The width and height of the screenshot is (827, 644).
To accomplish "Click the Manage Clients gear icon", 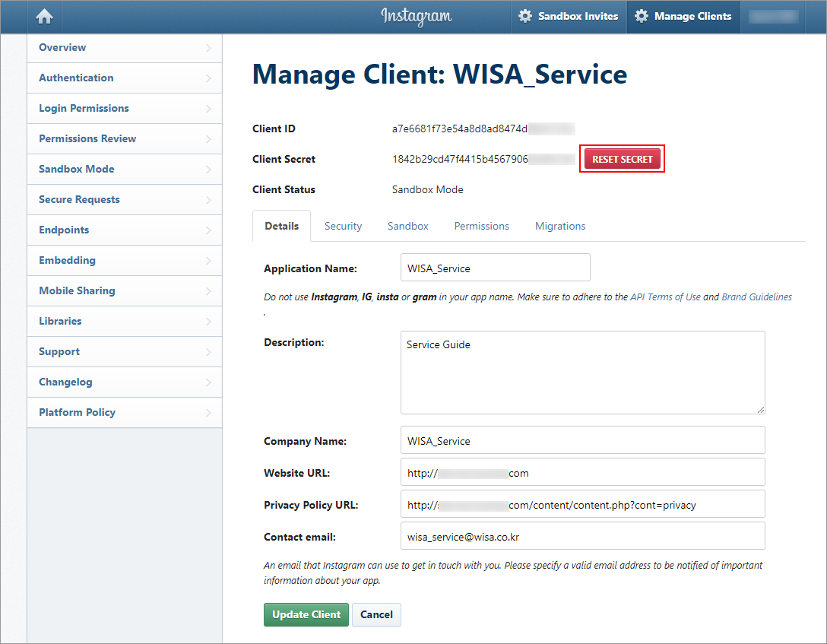I will coord(642,17).
